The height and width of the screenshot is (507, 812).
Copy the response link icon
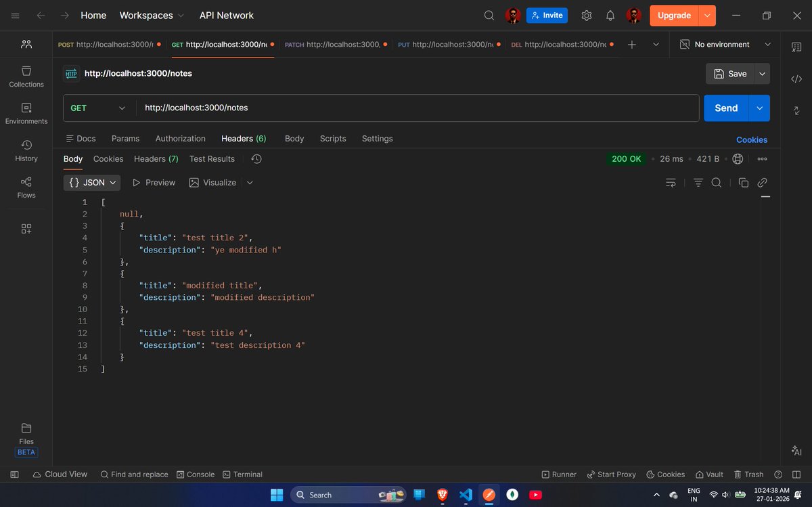coord(762,182)
